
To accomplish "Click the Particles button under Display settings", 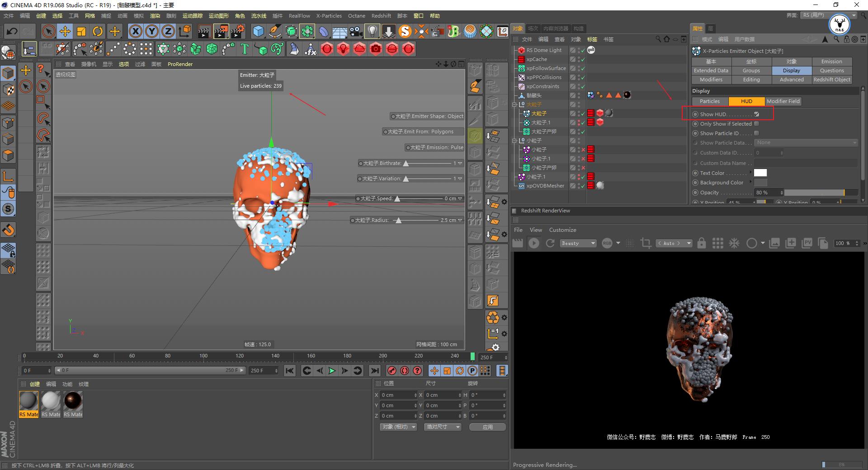I will click(x=709, y=101).
